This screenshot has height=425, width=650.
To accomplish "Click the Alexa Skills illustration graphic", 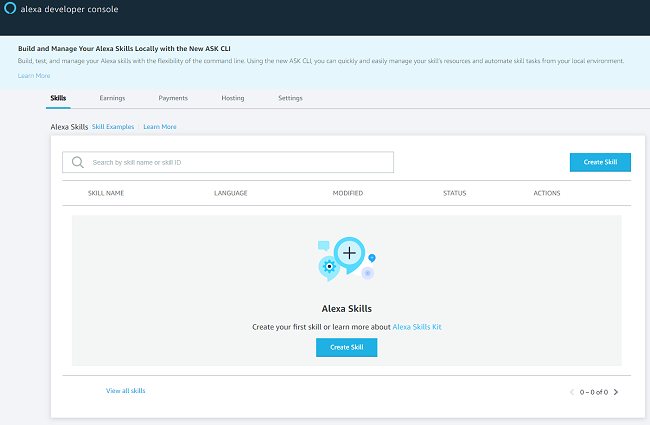I will click(x=347, y=260).
